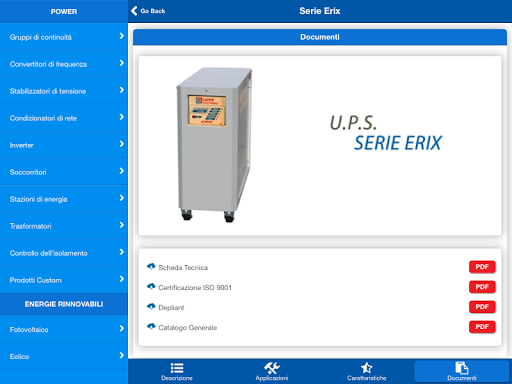Expand the Fotovoltaico chevron
Image resolution: width=512 pixels, height=384 pixels.
click(122, 329)
